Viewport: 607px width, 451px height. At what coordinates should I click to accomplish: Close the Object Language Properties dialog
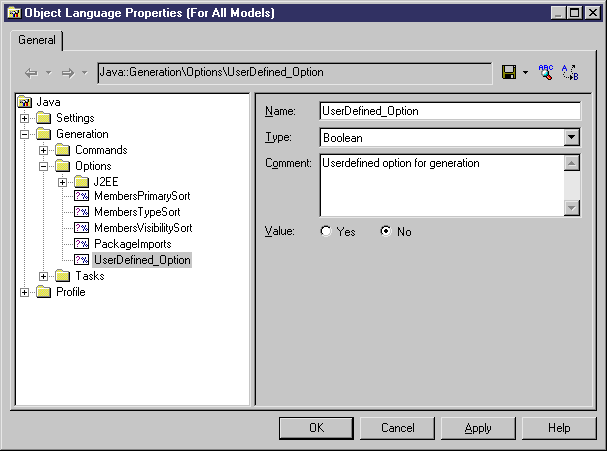[593, 13]
